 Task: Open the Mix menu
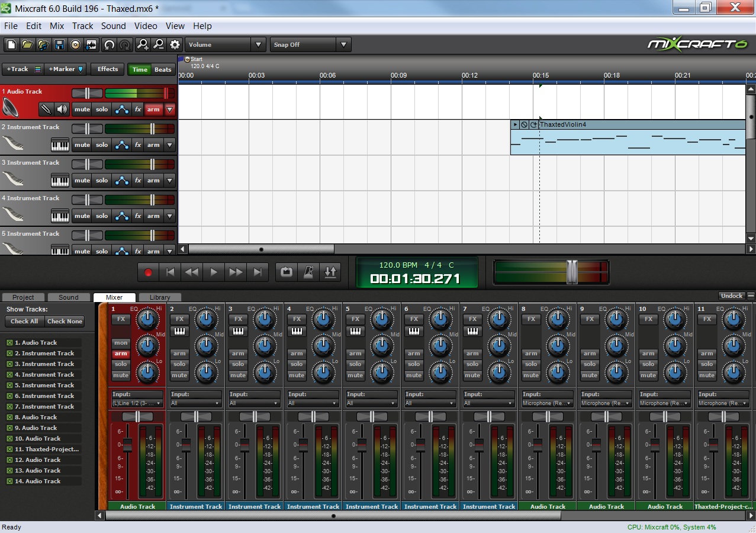pyautogui.click(x=57, y=26)
